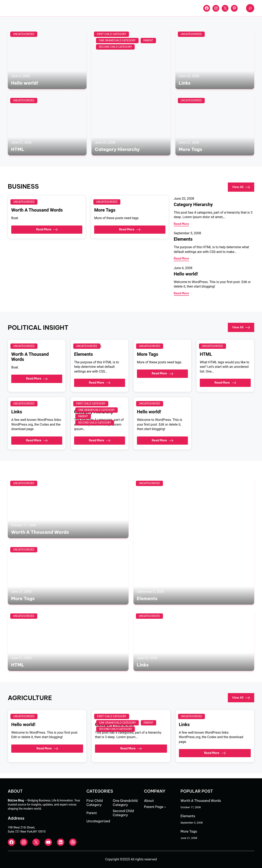Open the About link in Company menu
This screenshot has height=868, width=262.
coord(149,801)
